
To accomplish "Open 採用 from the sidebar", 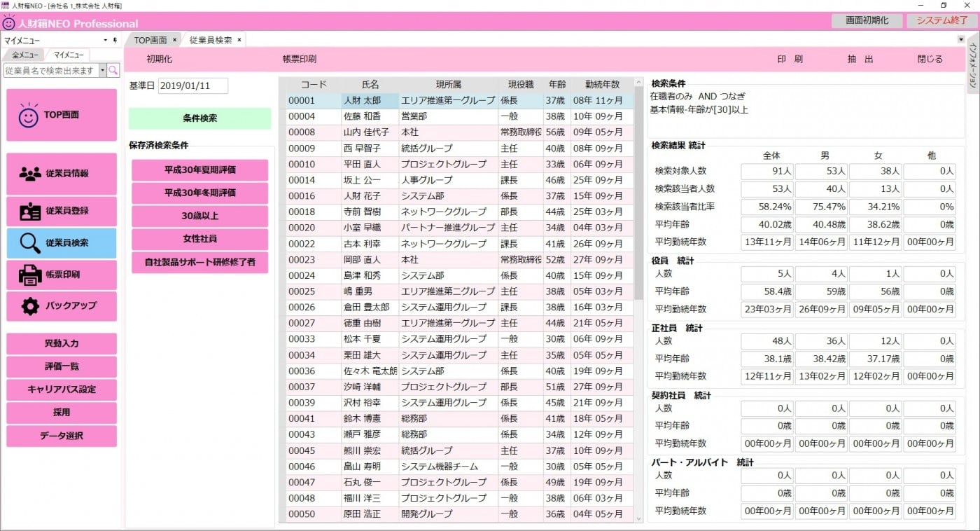I will point(62,413).
